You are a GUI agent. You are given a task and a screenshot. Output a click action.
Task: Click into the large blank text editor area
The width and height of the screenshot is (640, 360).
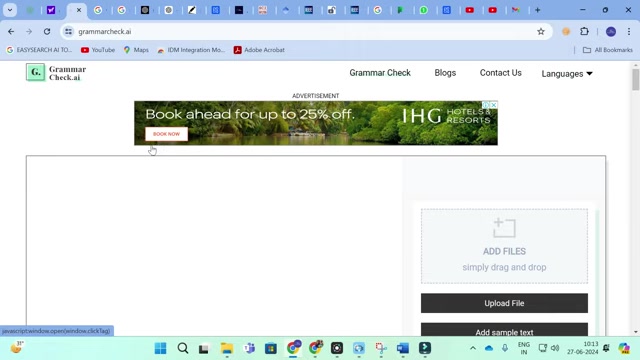coord(214,245)
